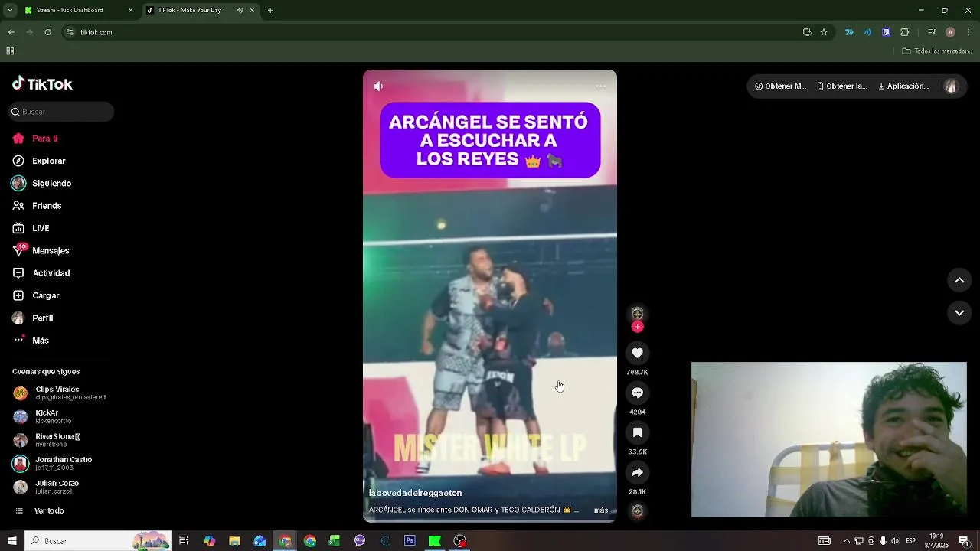This screenshot has width=980, height=551.
Task: Open KickAr followed account
Action: pos(43,416)
